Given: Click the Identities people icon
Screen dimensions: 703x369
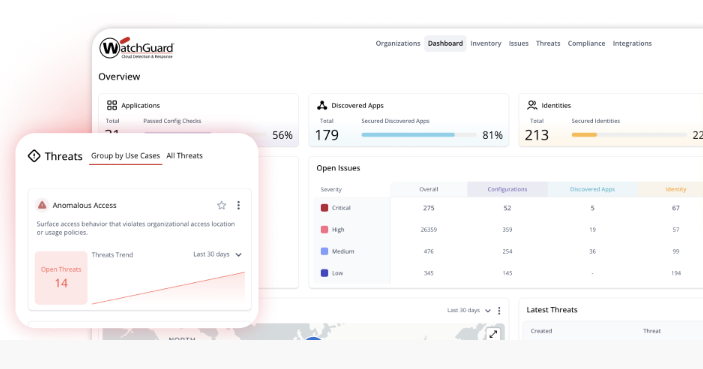Looking at the screenshot, I should [x=532, y=105].
